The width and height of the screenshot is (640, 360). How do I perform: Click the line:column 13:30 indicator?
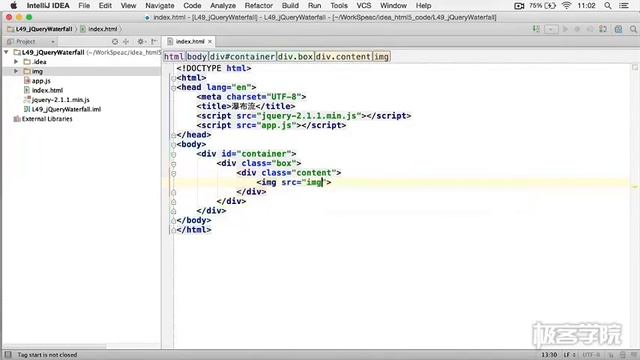[x=549, y=355]
